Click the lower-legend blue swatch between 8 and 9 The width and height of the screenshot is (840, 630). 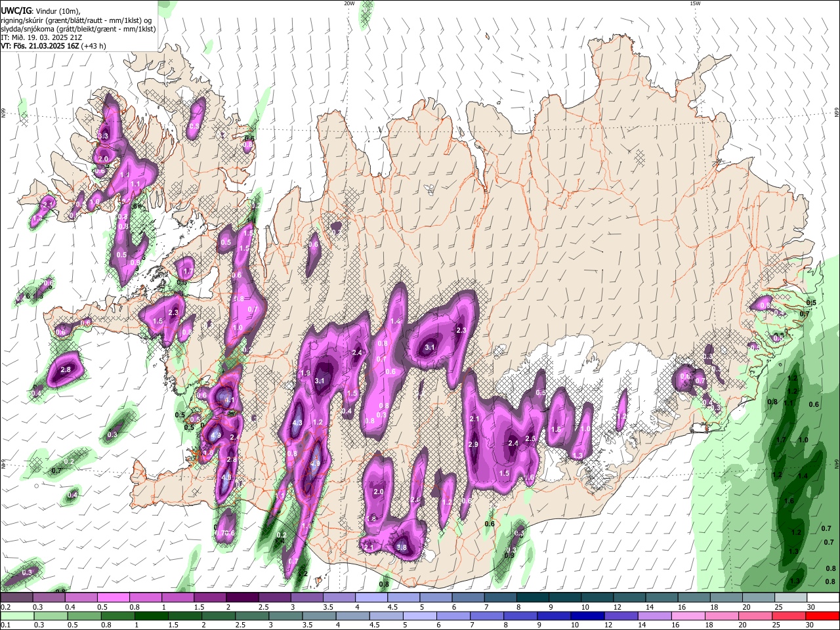click(x=520, y=616)
